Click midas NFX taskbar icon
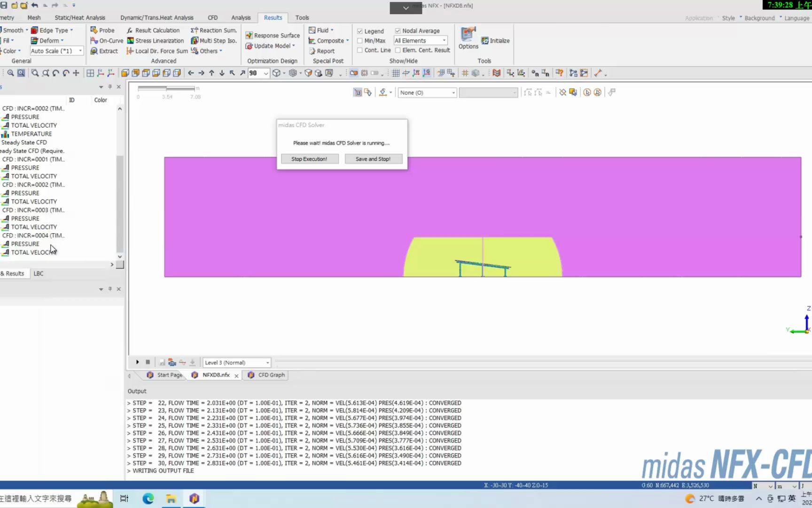The image size is (812, 508). click(194, 498)
